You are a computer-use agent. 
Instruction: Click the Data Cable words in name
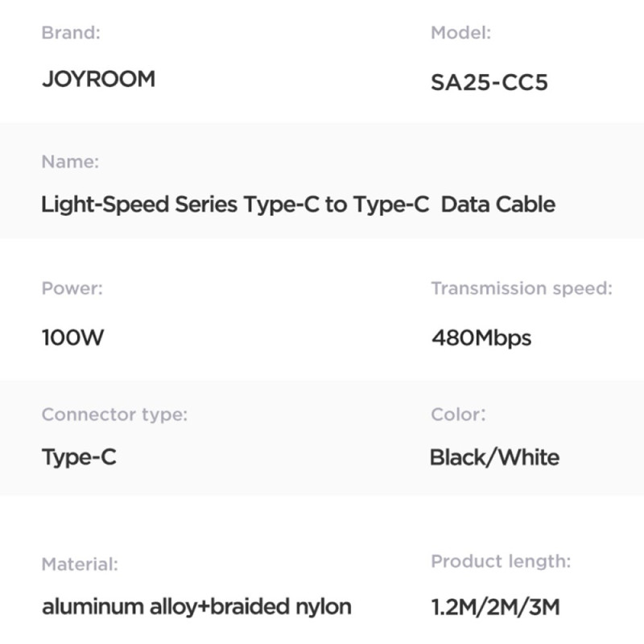(x=498, y=204)
